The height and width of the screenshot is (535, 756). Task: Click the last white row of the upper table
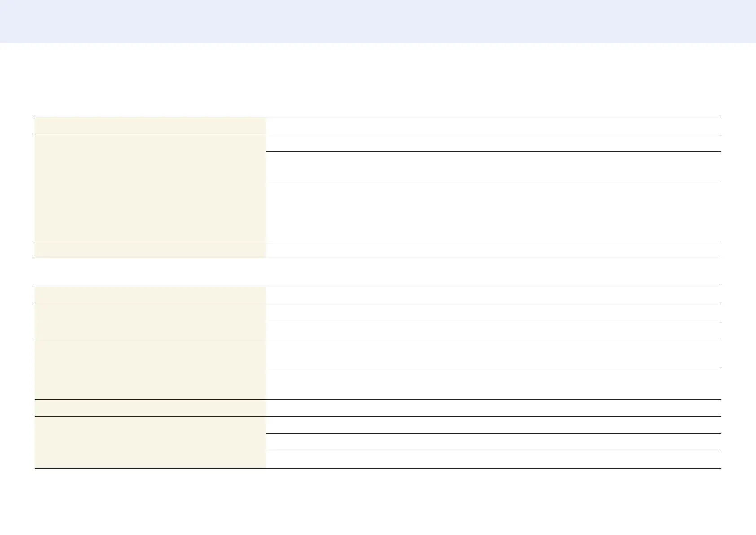point(493,250)
